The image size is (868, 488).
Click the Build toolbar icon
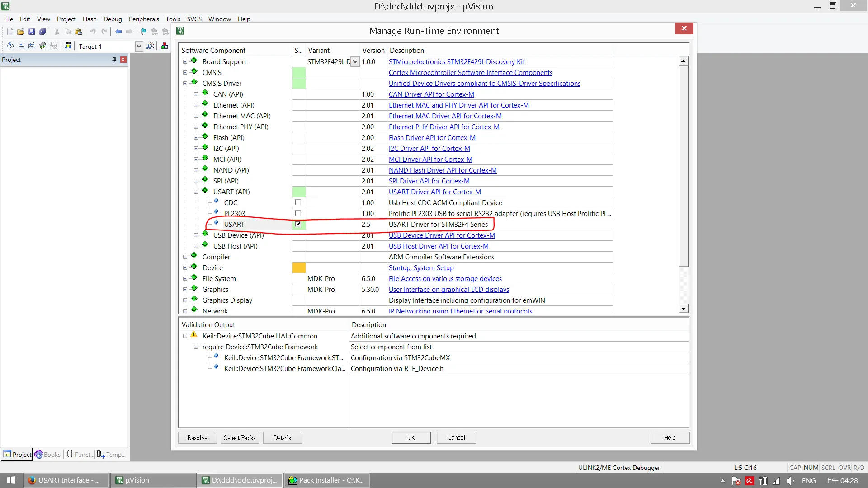tap(21, 46)
